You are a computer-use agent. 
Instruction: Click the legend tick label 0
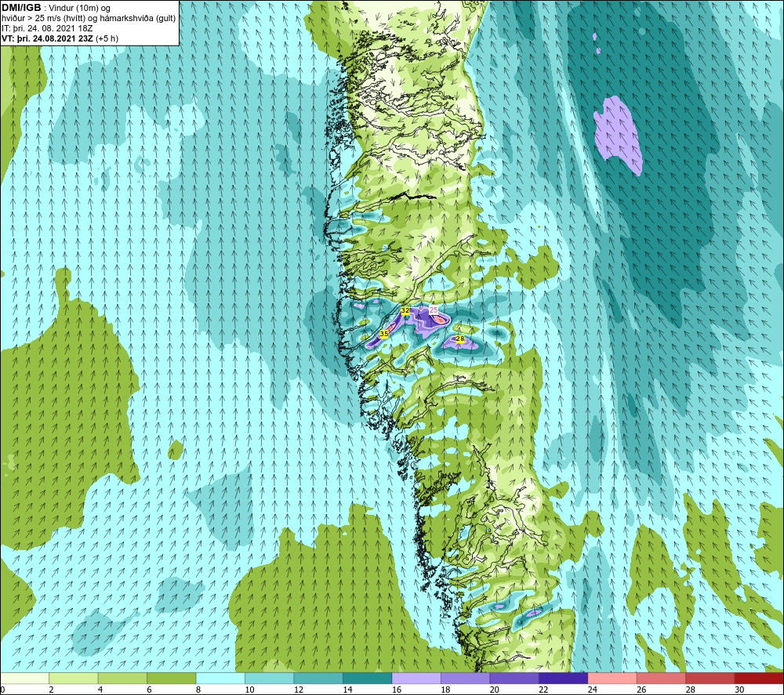tap(2, 690)
